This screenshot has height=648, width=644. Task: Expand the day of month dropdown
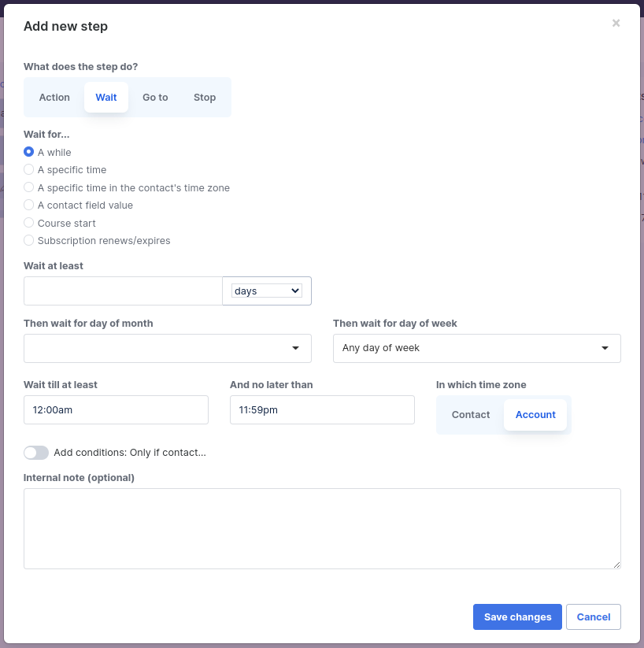[168, 348]
